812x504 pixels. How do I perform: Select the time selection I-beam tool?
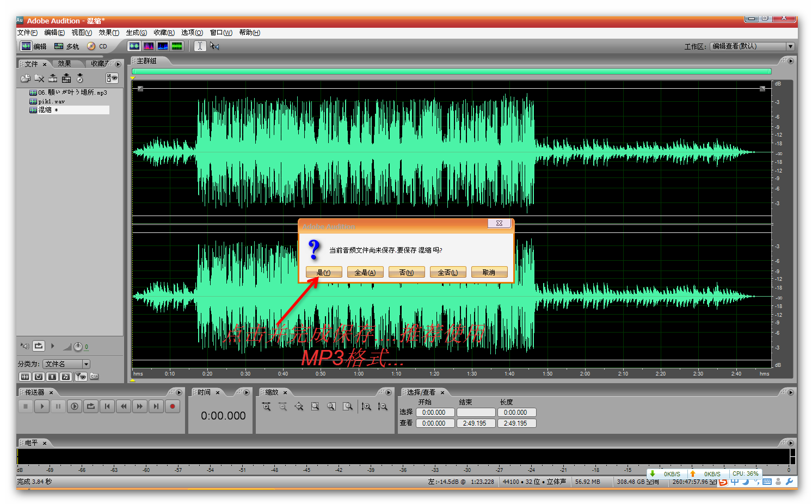pyautogui.click(x=200, y=46)
